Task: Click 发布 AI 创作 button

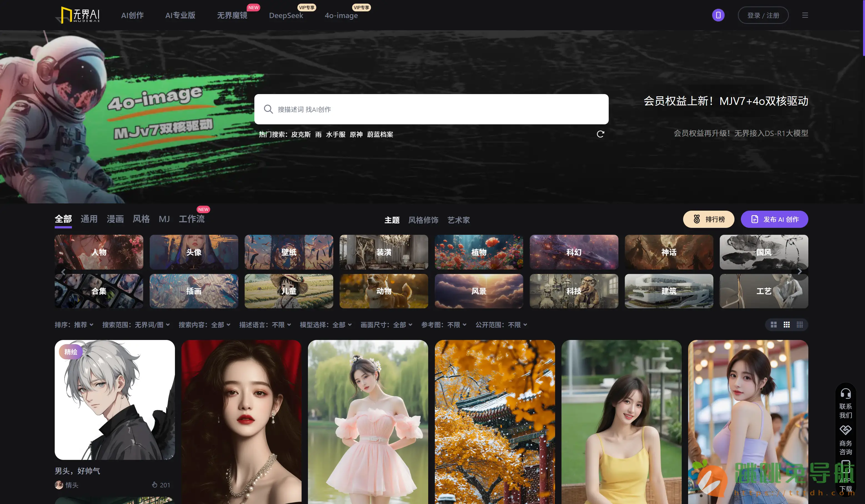Action: point(774,219)
